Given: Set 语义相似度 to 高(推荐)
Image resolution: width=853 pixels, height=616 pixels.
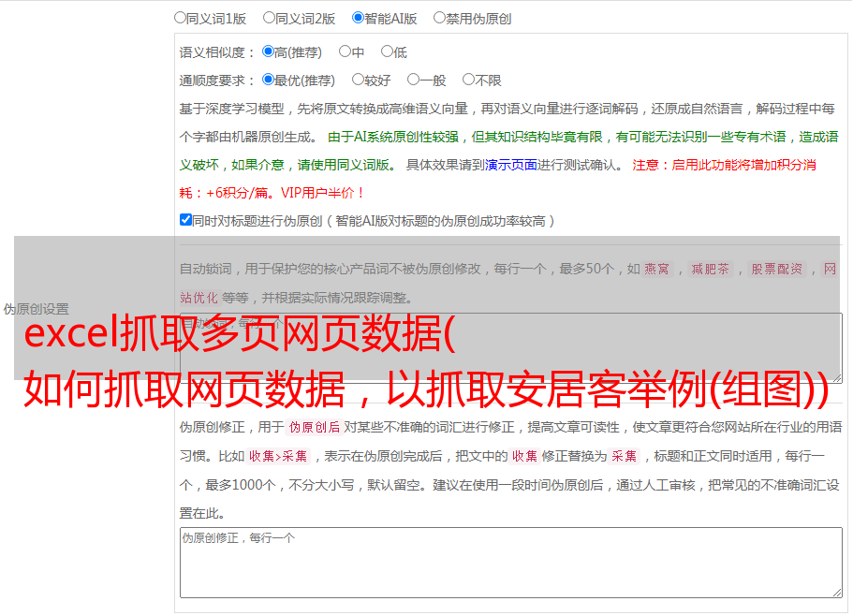Looking at the screenshot, I should click(268, 51).
